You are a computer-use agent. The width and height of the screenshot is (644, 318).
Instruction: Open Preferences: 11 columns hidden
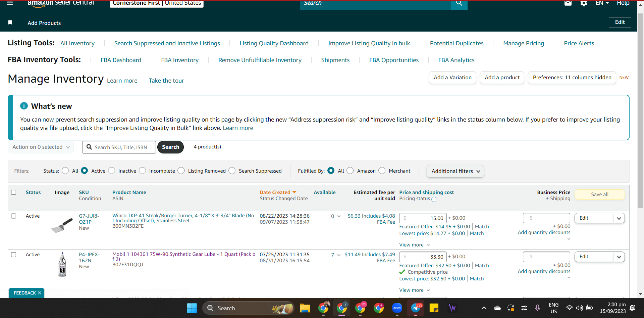pos(572,78)
